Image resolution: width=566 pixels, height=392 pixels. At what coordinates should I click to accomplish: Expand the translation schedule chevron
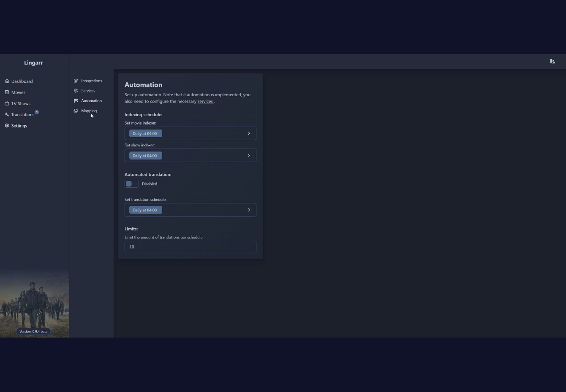[x=249, y=210]
